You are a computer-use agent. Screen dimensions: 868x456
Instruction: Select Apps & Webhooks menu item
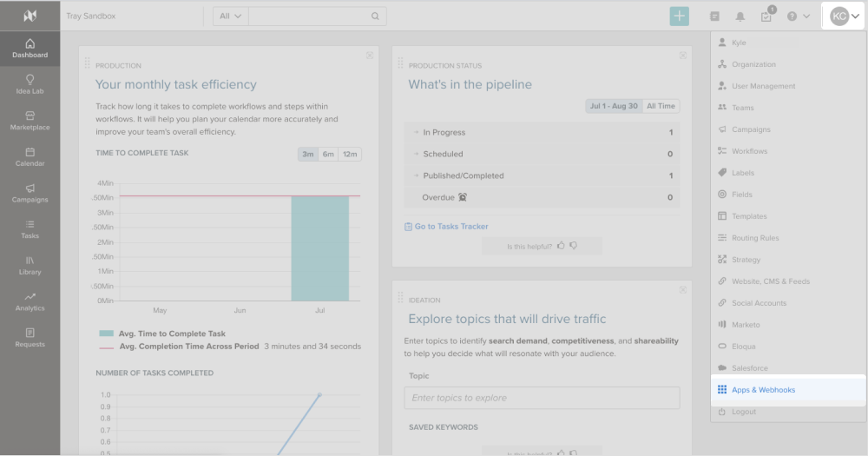(762, 390)
